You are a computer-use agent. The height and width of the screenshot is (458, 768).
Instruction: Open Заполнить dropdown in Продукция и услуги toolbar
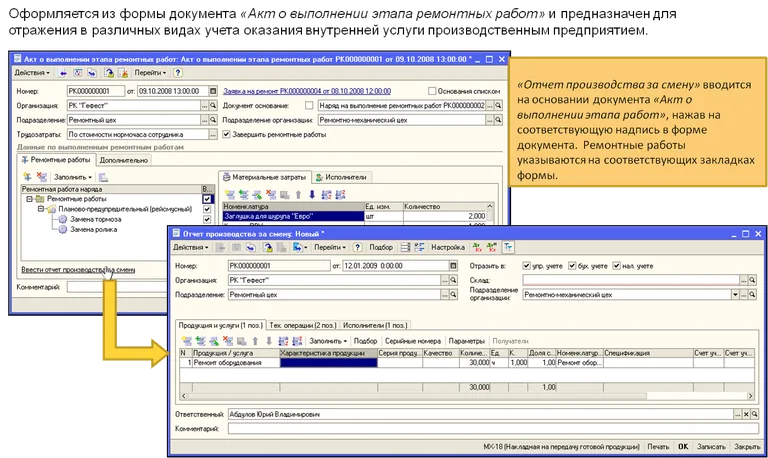328,341
